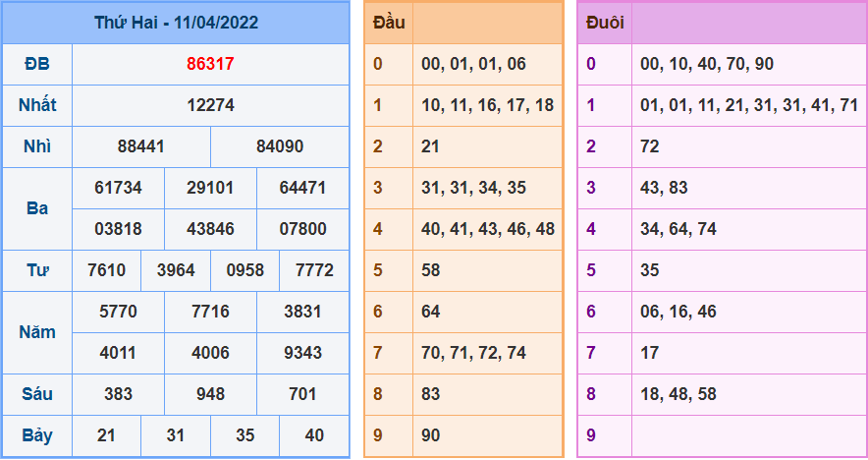This screenshot has width=868, height=460.
Task: Select fifth prize number 4011
Action: 118,353
